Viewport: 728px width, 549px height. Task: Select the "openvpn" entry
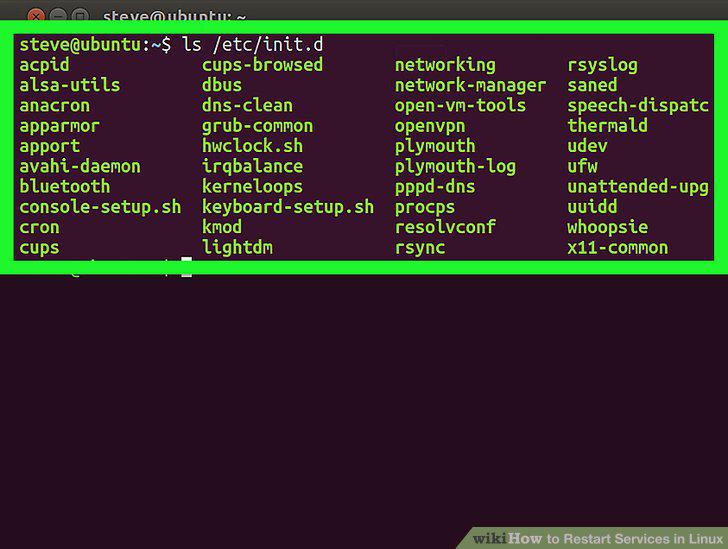[x=430, y=126]
